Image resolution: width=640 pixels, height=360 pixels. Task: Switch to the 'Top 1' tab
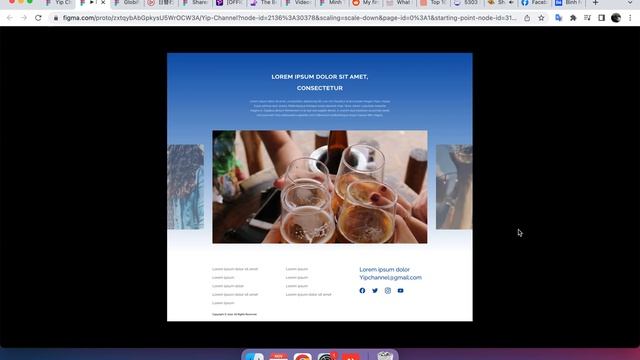pyautogui.click(x=435, y=3)
